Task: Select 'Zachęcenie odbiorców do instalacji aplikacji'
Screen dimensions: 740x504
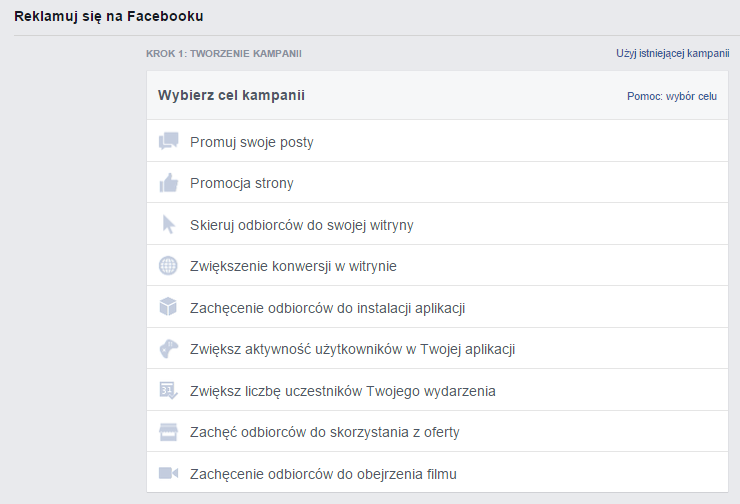Action: [x=437, y=307]
